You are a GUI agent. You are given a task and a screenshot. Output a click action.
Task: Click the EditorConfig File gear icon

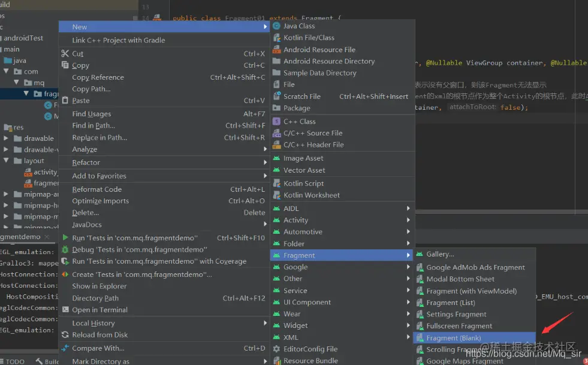pos(276,349)
